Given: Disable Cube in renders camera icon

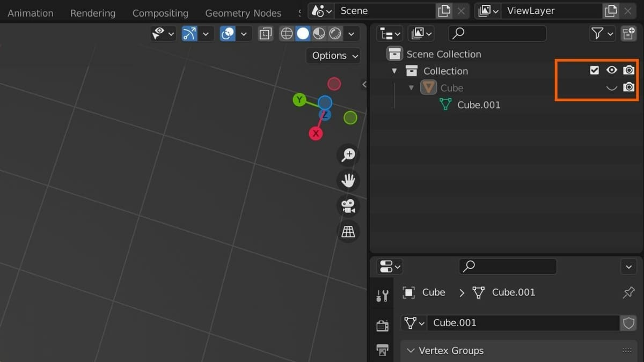Looking at the screenshot, I should 628,87.
